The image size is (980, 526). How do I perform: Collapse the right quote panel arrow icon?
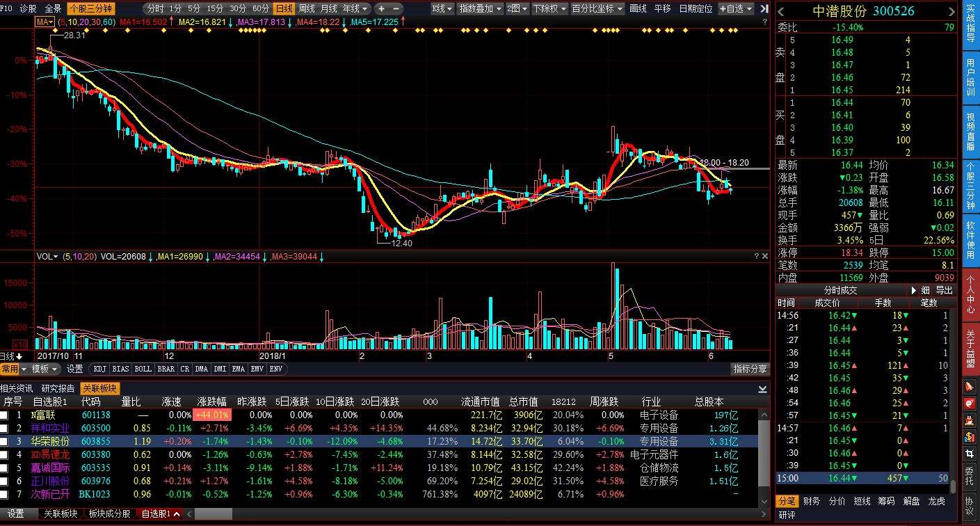point(764,8)
